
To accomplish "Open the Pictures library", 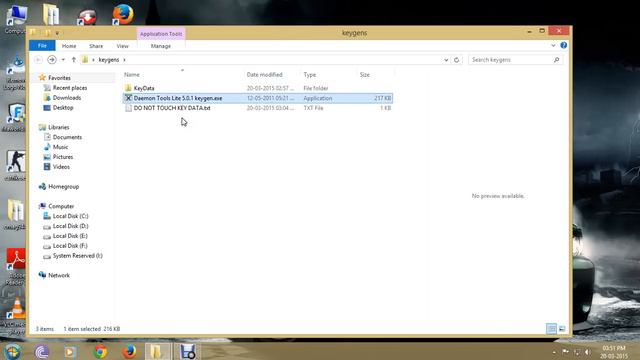I will click(x=63, y=157).
